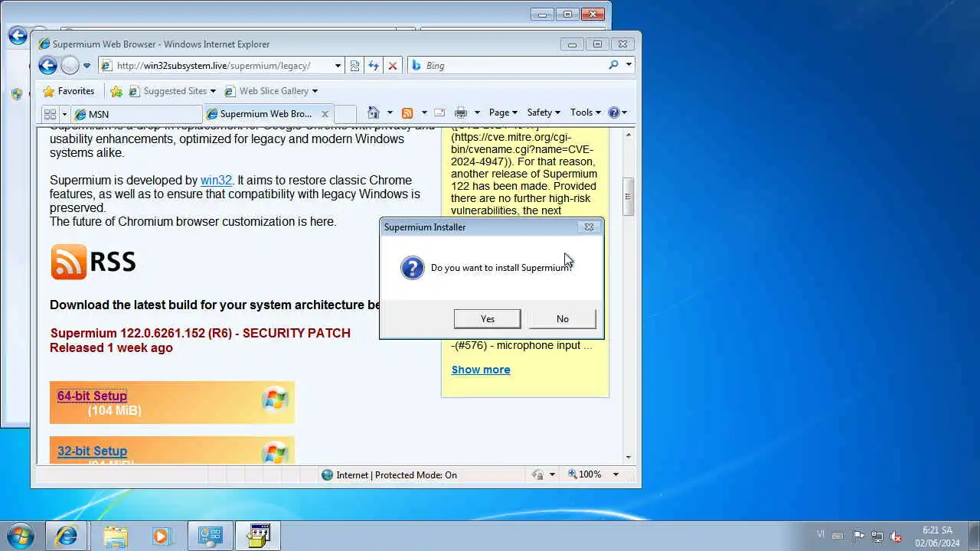980x551 pixels.
Task: Open the tab list dropdown arrow
Action: click(x=64, y=114)
